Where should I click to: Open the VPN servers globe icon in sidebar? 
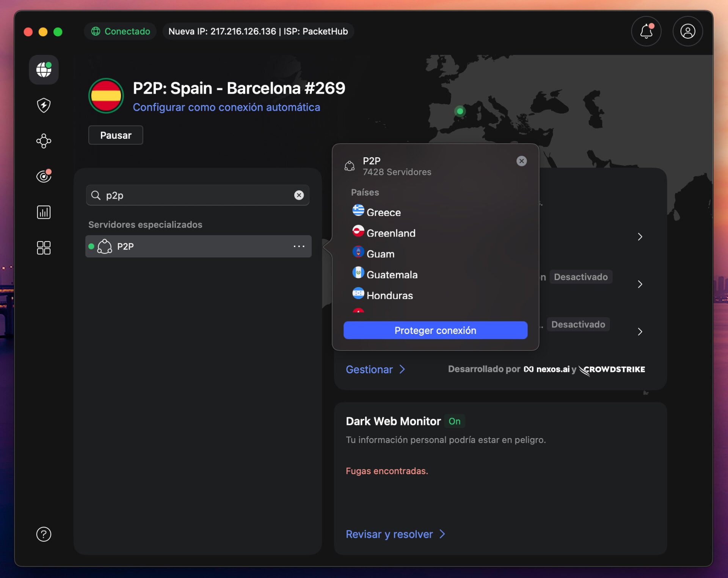[43, 70]
